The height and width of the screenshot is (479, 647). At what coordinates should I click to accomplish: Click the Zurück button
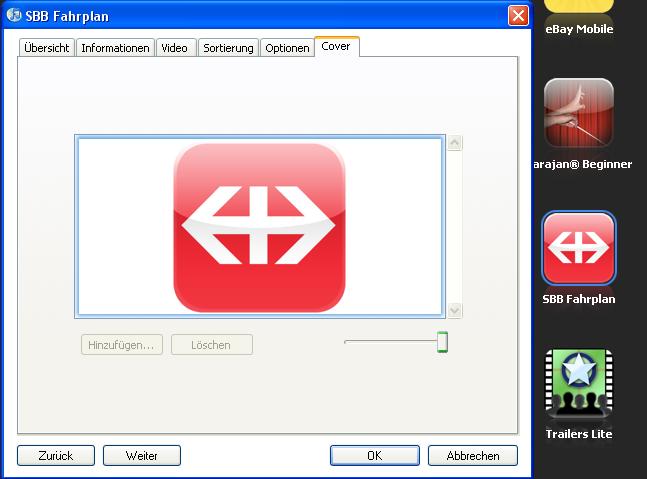56,455
